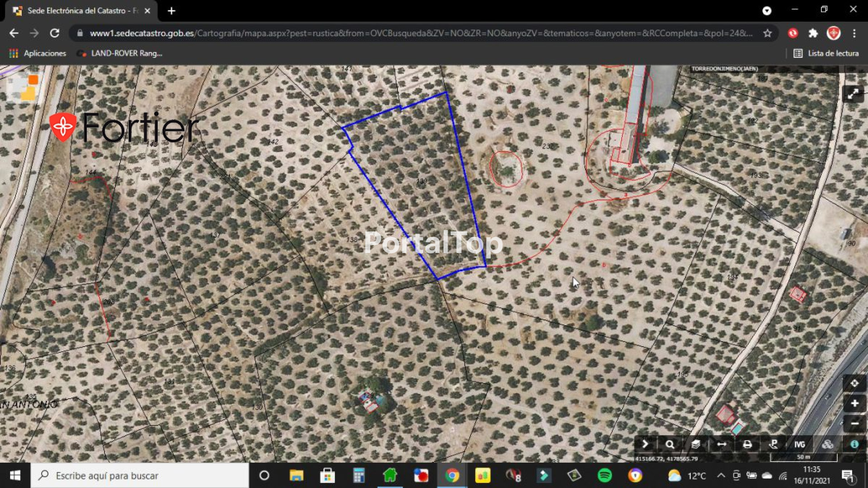
Task: Click the parcel query P hand icon
Action: (774, 445)
